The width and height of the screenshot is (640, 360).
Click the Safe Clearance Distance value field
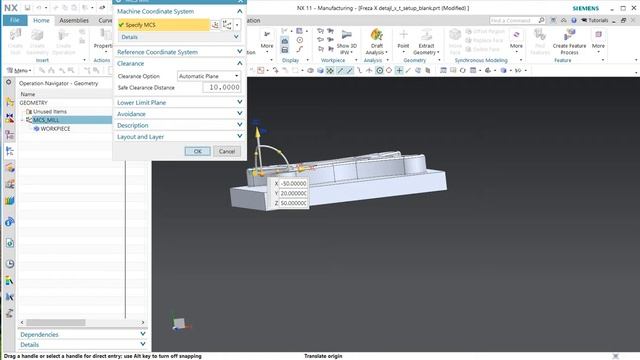pyautogui.click(x=221, y=88)
